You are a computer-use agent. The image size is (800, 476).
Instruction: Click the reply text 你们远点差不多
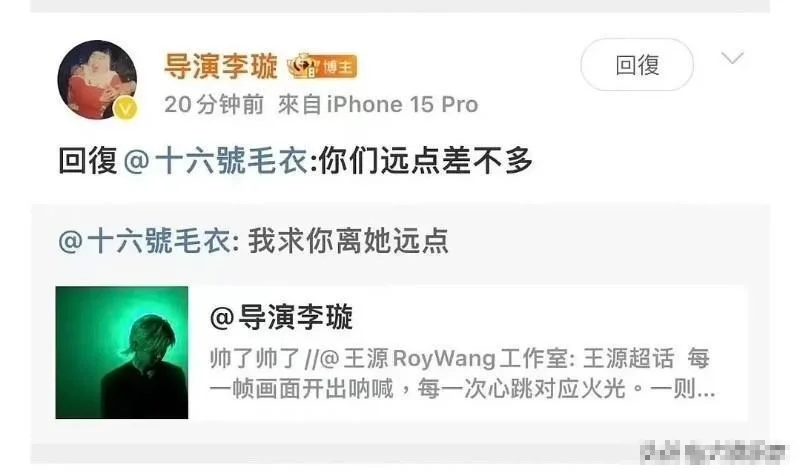tap(426, 161)
